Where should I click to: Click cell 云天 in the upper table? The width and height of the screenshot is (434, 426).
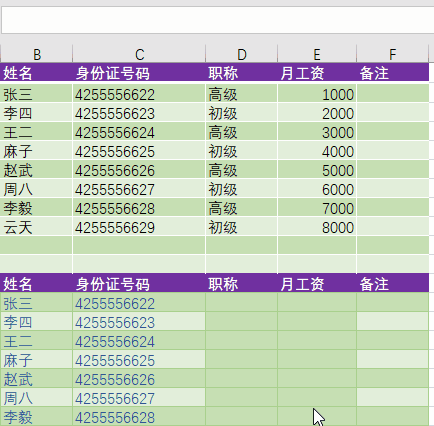click(36, 227)
